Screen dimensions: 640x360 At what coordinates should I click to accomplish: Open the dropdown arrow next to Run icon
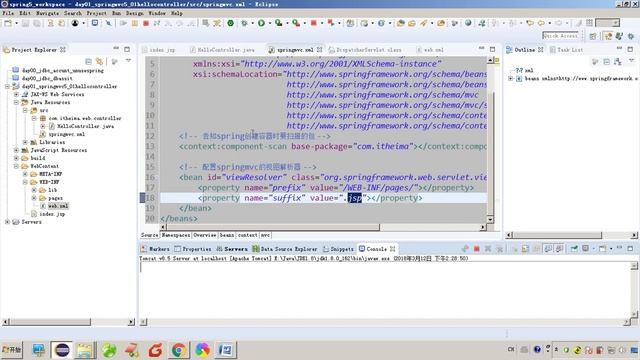pyautogui.click(x=270, y=23)
